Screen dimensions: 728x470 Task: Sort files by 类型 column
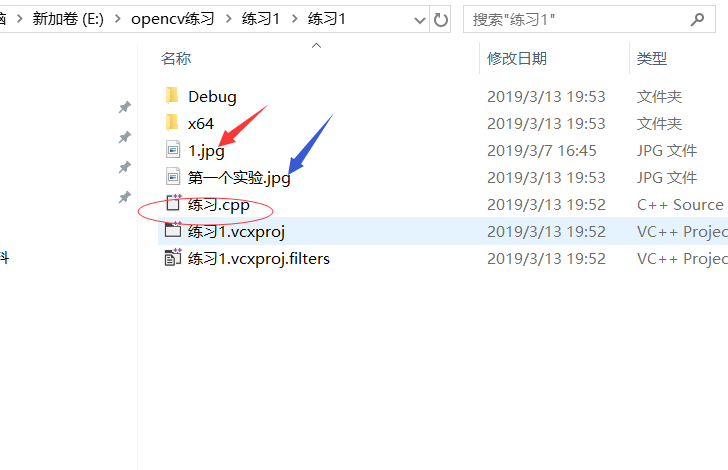(651, 59)
